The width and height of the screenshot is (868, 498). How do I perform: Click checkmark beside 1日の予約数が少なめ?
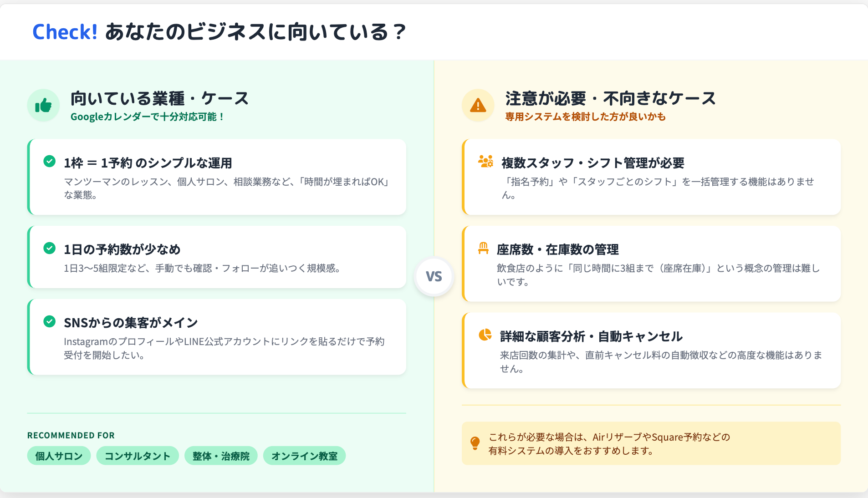tap(49, 249)
